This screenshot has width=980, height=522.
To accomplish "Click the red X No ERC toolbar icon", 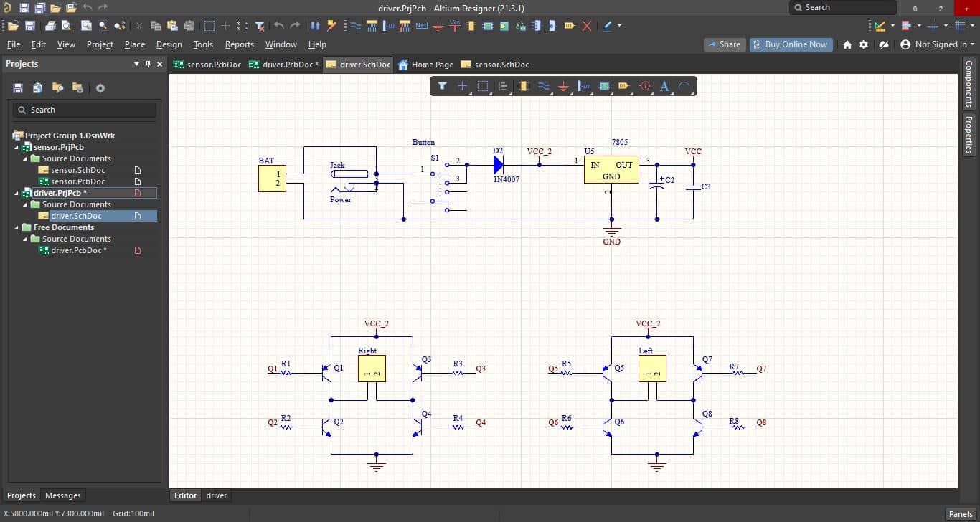I will point(587,26).
